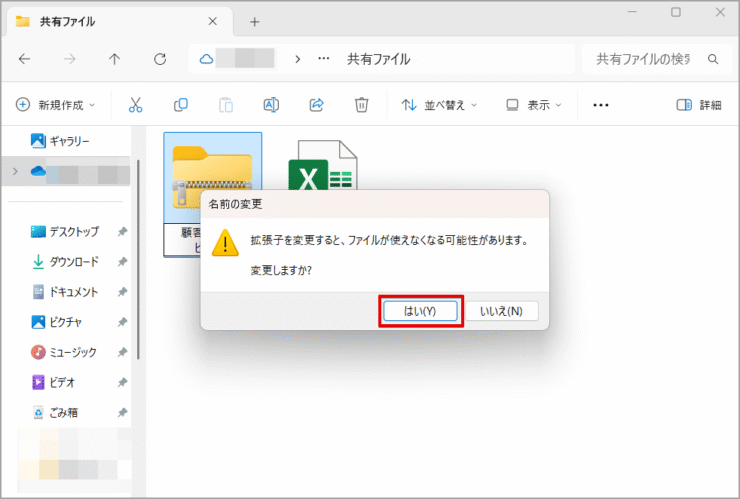Unpin ミュージック via its pin icon
Image resolution: width=740 pixels, height=499 pixels.
tap(122, 352)
